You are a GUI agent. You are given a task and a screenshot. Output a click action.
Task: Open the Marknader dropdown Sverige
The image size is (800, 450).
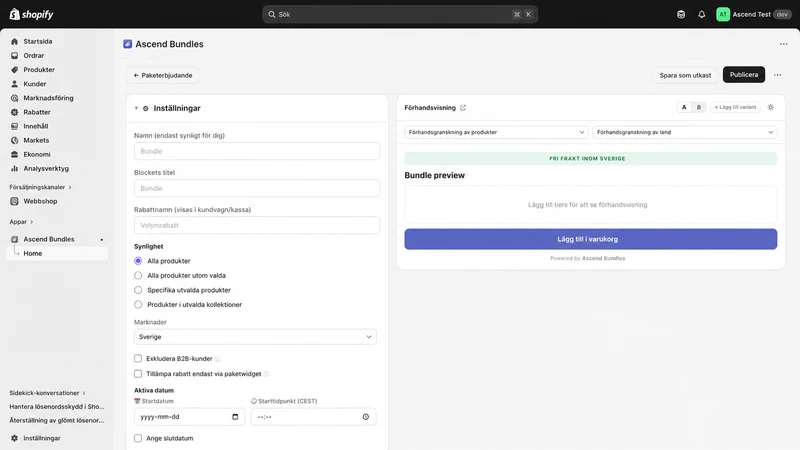(x=255, y=337)
